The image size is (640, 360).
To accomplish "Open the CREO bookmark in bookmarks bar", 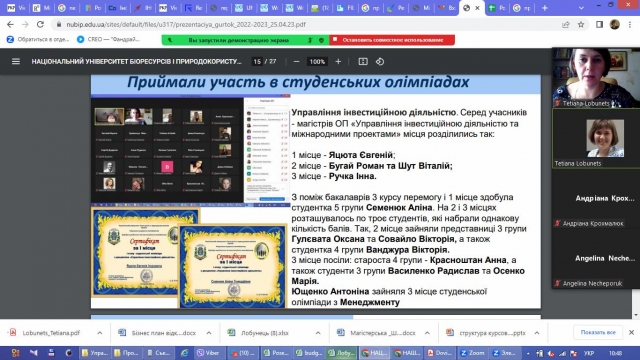I will (x=109, y=40).
